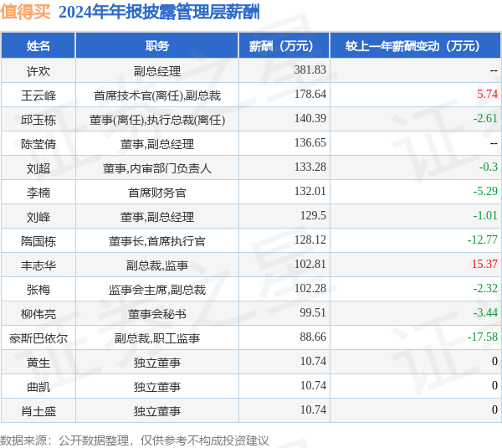The height and width of the screenshot is (448, 502).
Task: Click the change value -2.61
Action: [x=485, y=118]
